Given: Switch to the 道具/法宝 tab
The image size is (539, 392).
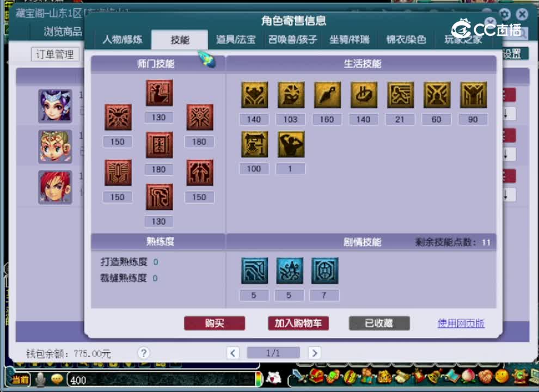Looking at the screenshot, I should coord(236,39).
